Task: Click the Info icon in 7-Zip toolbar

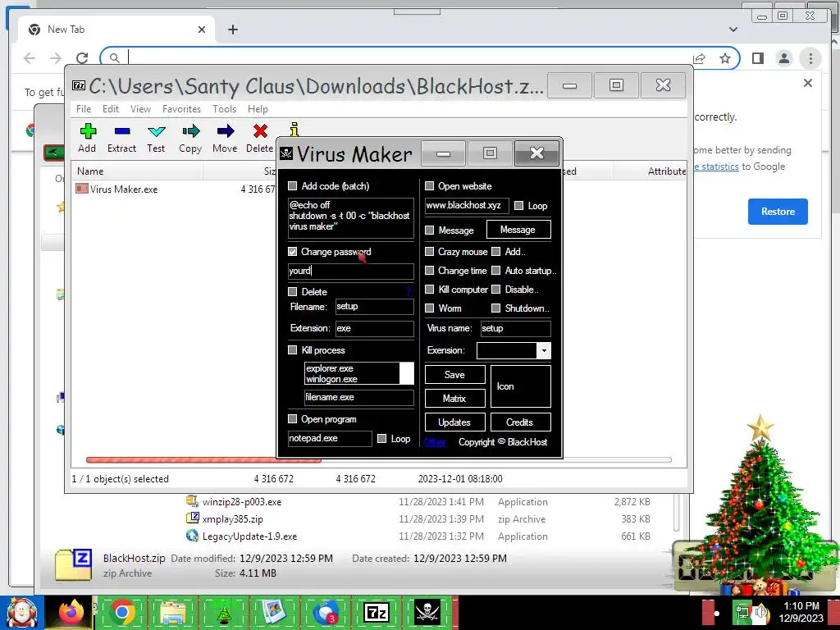Action: [x=294, y=129]
